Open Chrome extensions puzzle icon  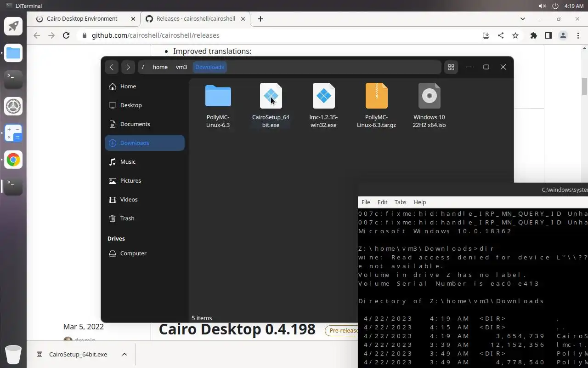point(533,35)
